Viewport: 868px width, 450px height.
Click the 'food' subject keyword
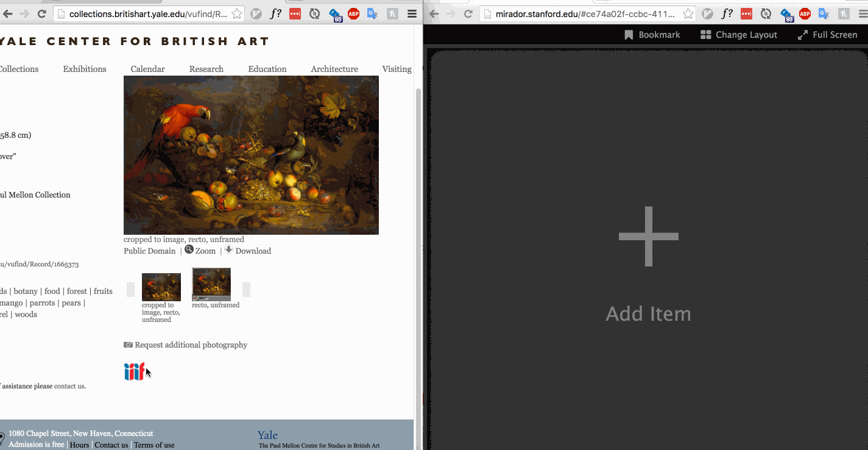pyautogui.click(x=52, y=291)
